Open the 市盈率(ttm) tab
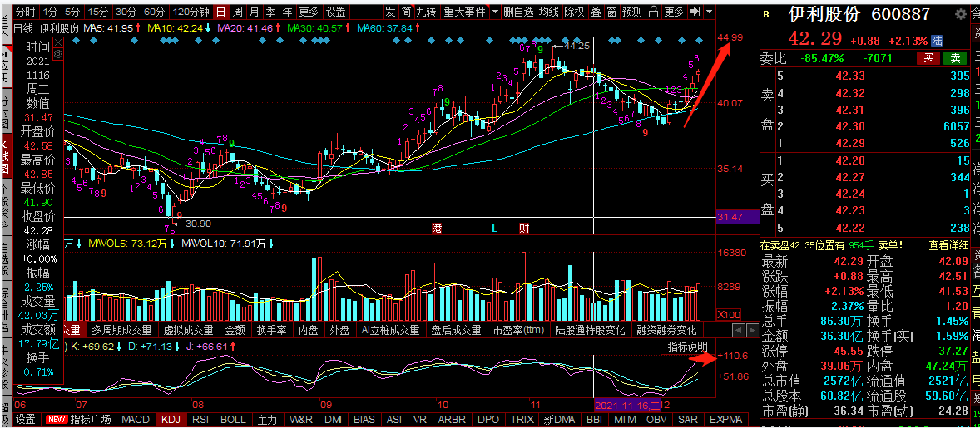Viewport: 980px width, 428px height. [x=518, y=329]
